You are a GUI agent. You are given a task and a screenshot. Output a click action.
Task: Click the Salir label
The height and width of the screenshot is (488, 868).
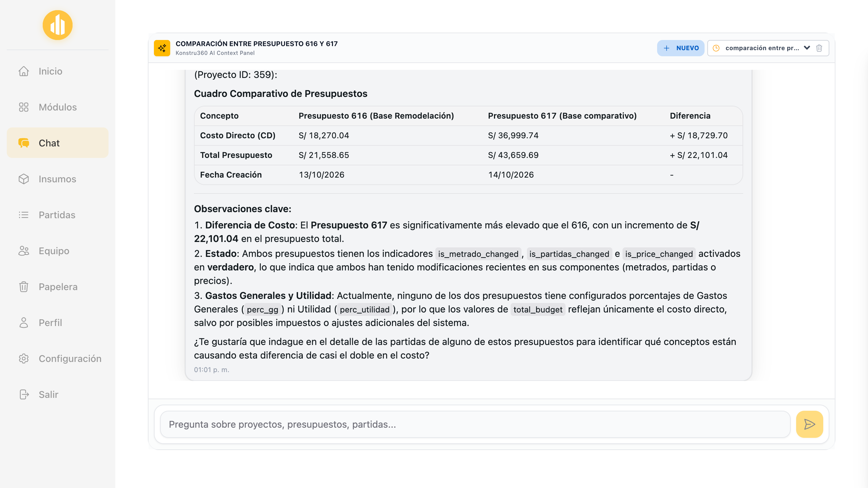[x=48, y=394]
